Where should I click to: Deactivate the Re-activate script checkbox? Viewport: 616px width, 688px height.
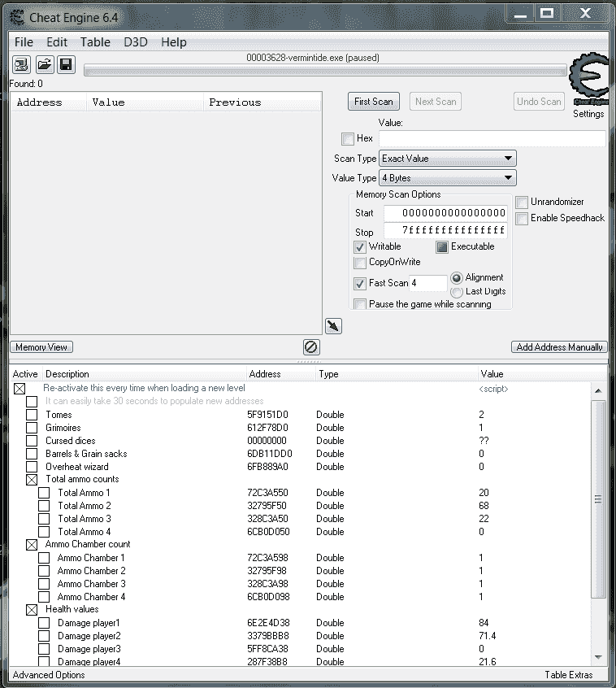click(x=20, y=389)
